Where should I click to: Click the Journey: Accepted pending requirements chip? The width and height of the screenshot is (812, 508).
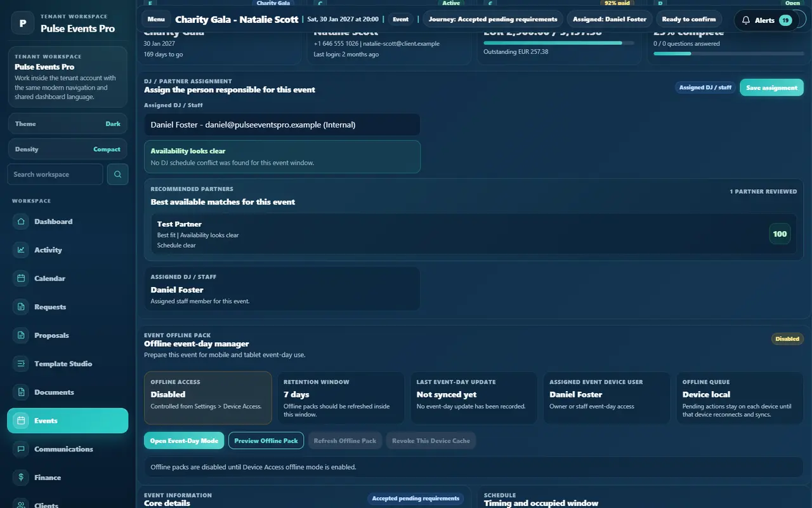493,19
